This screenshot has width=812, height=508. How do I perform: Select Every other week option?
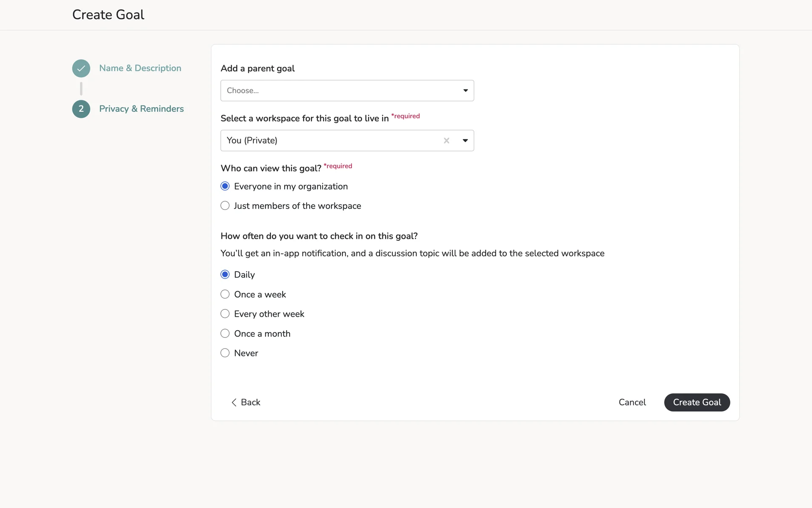225,314
